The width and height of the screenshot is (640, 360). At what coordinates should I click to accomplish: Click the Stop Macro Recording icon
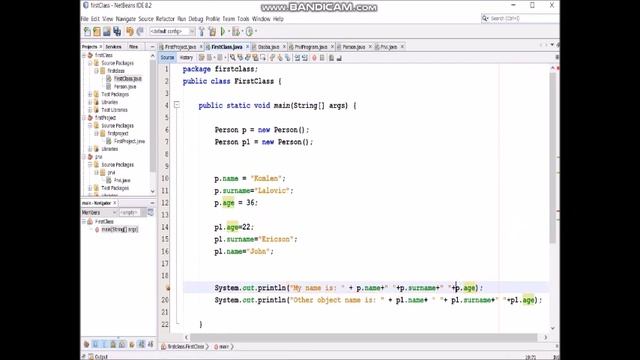click(x=322, y=58)
